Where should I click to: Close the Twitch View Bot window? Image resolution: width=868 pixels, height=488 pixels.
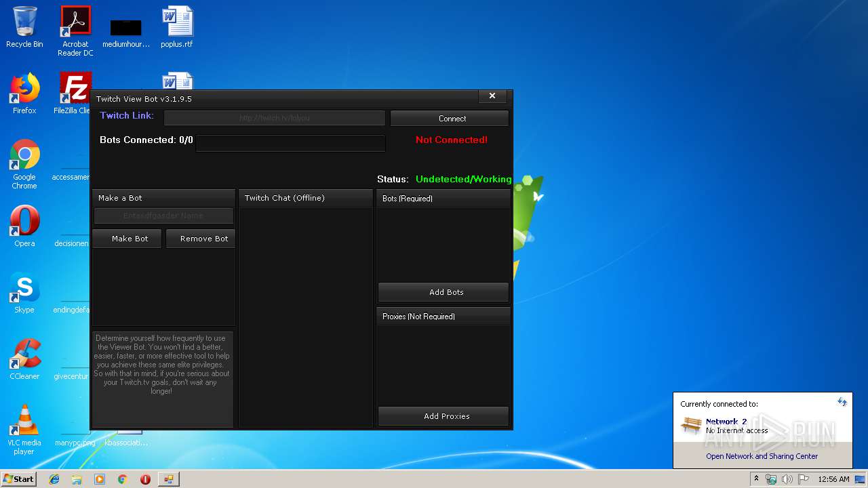pos(492,96)
